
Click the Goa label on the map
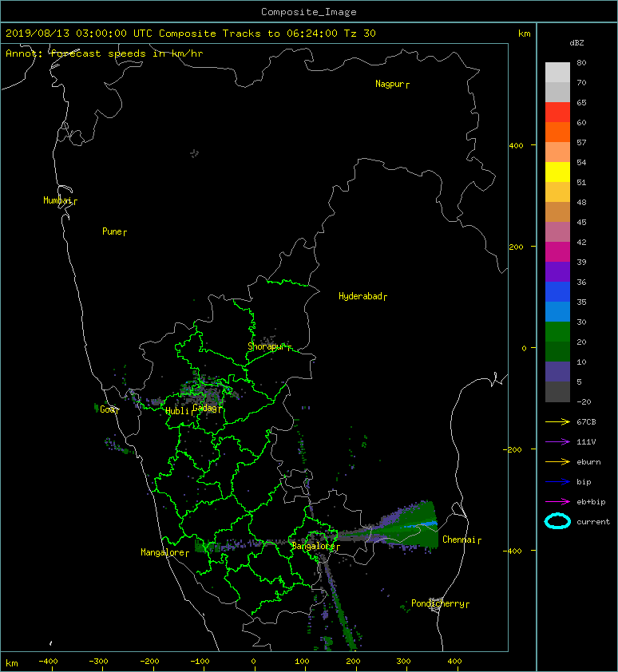coord(107,409)
